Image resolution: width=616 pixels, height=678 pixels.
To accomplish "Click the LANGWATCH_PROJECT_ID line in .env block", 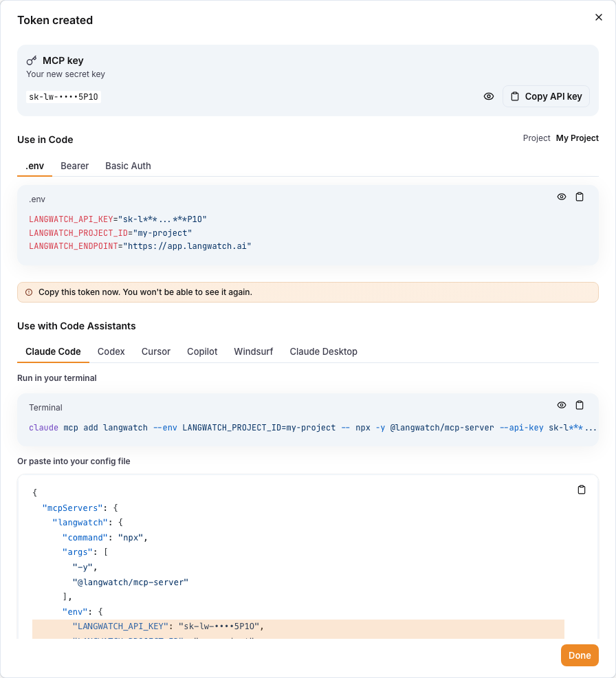I will coord(110,233).
